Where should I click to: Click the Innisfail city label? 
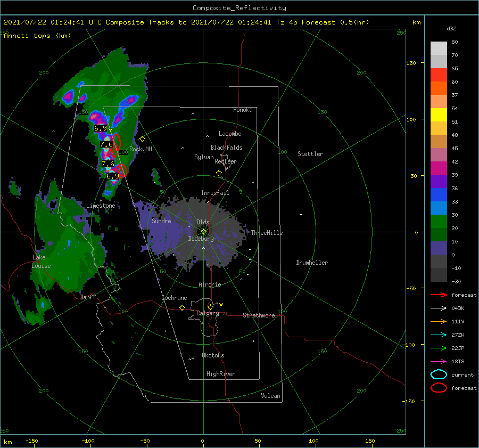coord(215,193)
